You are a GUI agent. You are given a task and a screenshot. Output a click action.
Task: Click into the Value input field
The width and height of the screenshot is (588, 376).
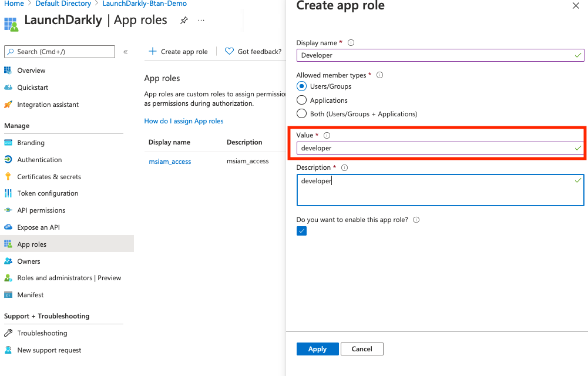pyautogui.click(x=435, y=148)
